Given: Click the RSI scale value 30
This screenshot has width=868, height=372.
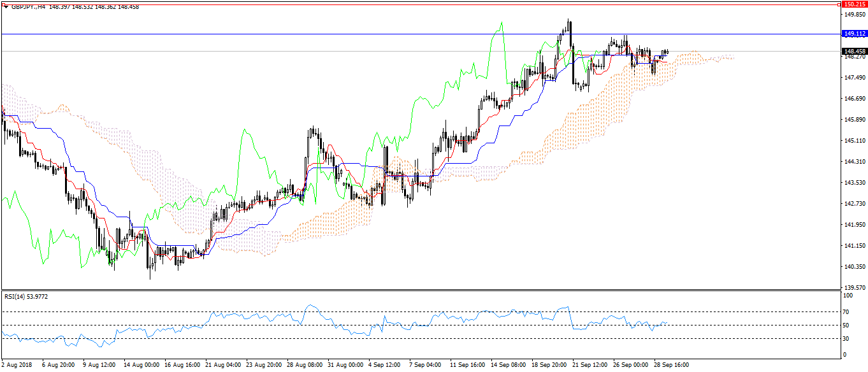Looking at the screenshot, I should point(847,338).
